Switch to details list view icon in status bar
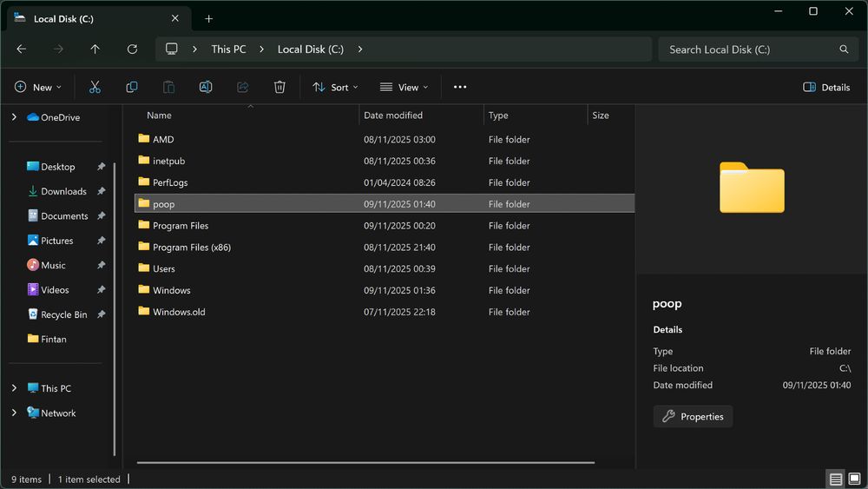 click(836, 479)
